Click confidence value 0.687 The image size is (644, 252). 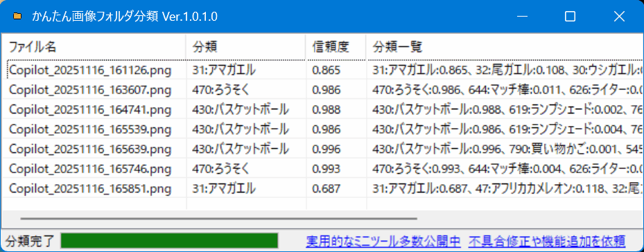click(x=326, y=188)
